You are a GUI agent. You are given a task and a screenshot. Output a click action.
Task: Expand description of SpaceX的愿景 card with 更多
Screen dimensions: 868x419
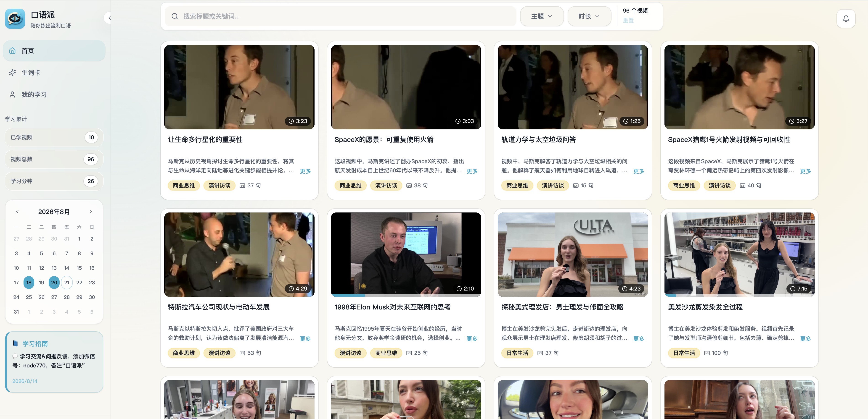(x=472, y=171)
